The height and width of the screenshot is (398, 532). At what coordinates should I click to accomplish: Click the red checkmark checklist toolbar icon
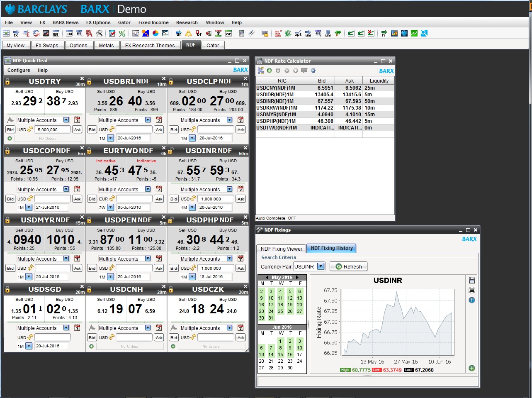point(112,33)
